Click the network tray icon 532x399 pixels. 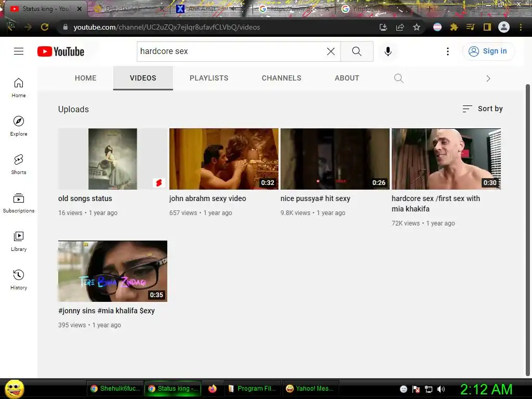429,389
